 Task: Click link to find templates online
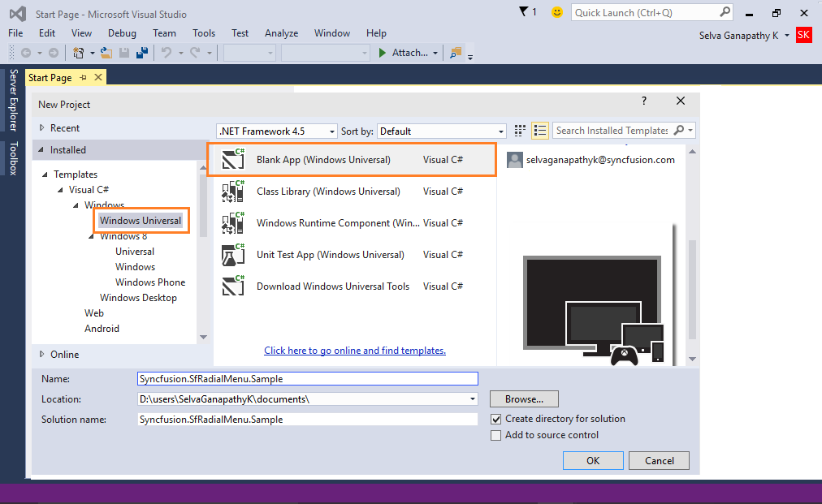coord(355,351)
